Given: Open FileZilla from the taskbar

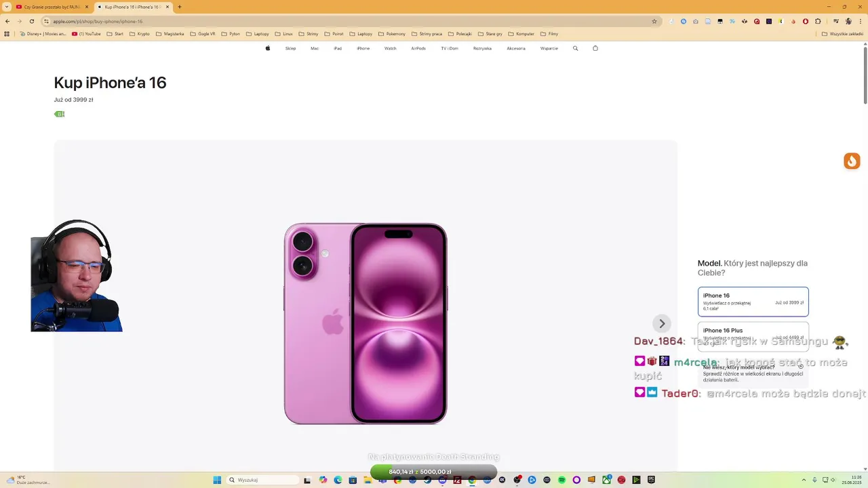Looking at the screenshot, I should (x=456, y=480).
